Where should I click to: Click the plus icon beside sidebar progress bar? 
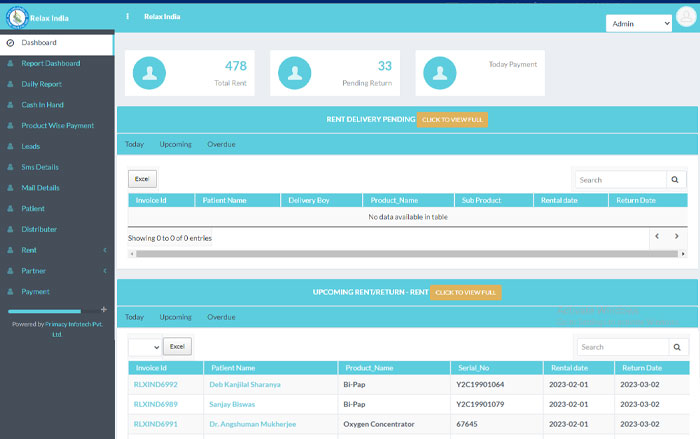tap(104, 309)
